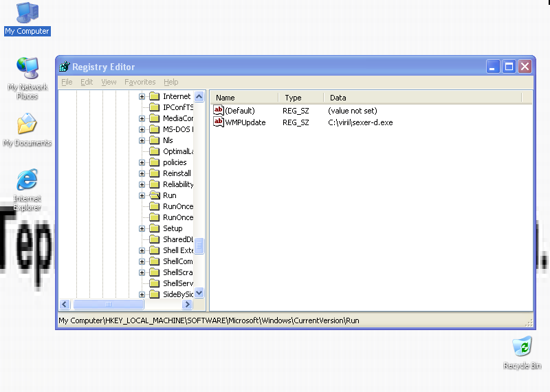Select the (Default) value string icon
This screenshot has width=550, height=392.
[x=219, y=111]
